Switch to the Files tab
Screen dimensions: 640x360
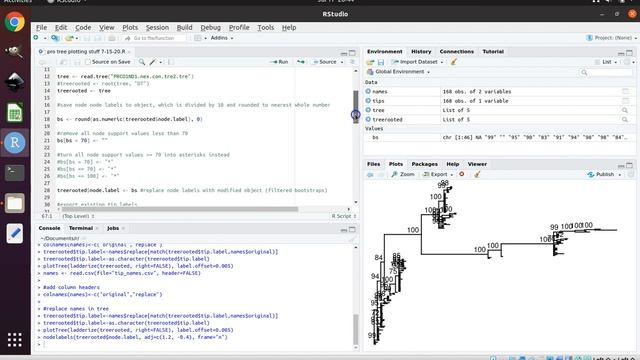pos(373,164)
